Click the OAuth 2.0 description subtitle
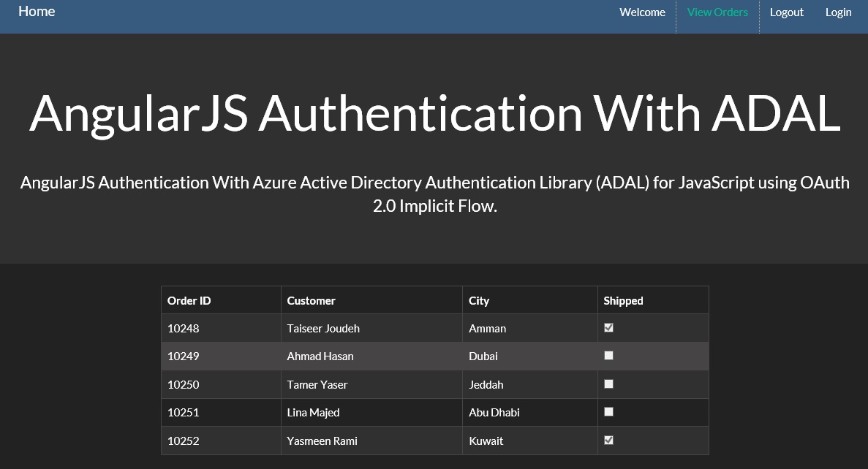Image resolution: width=868 pixels, height=469 pixels. [434, 194]
